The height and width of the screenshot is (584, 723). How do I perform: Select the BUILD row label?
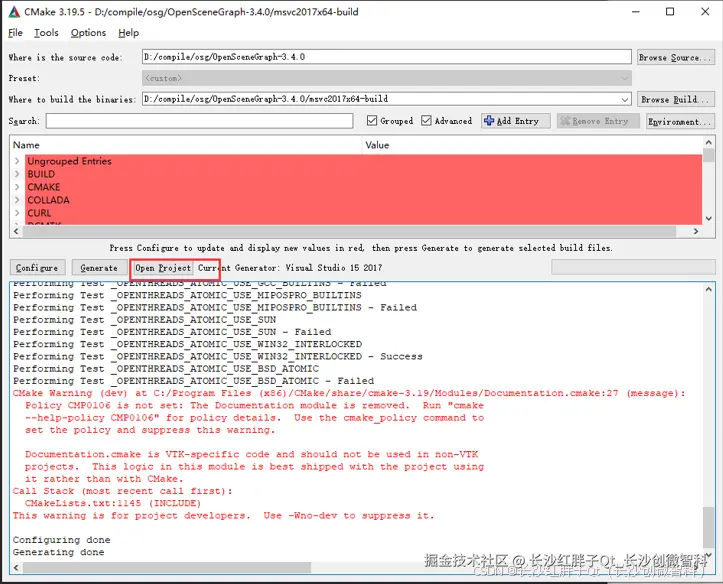(41, 174)
